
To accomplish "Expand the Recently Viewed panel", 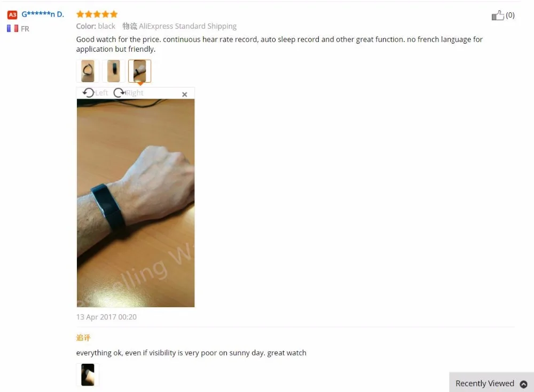I will pyautogui.click(x=491, y=383).
